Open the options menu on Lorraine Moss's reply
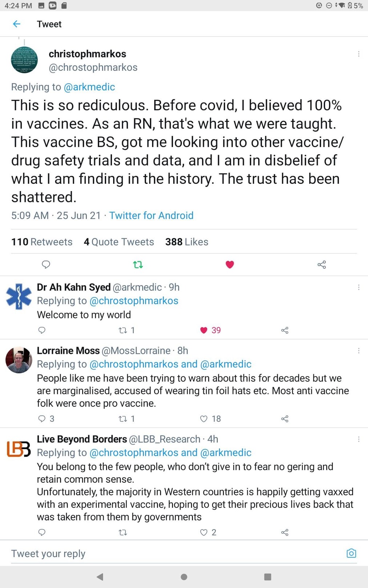Image resolution: width=368 pixels, height=588 pixels. tap(359, 350)
